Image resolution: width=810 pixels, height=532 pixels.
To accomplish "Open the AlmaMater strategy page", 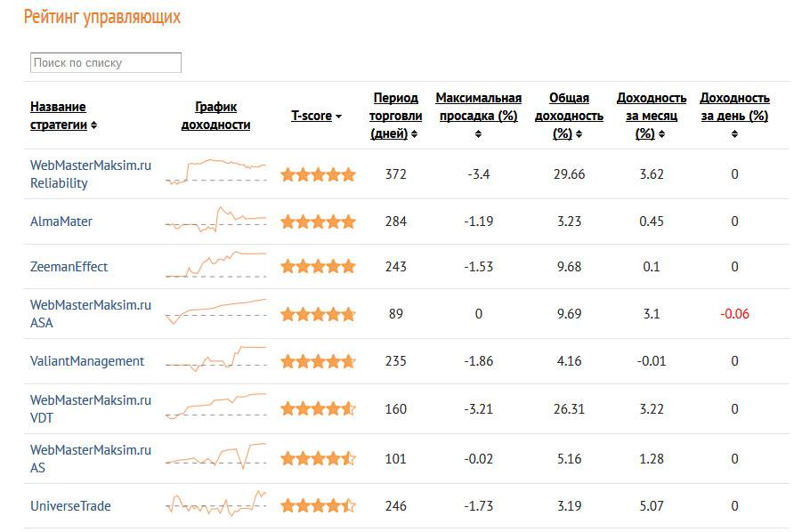I will point(61,222).
